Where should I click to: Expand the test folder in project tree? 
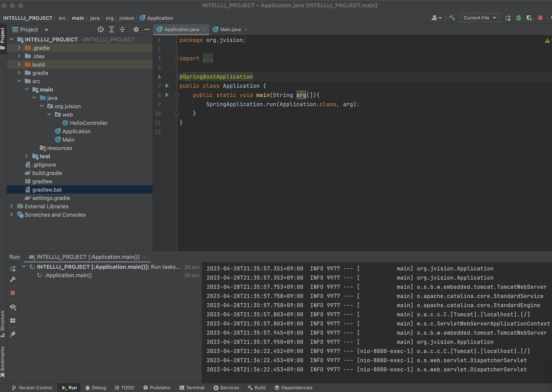26,156
